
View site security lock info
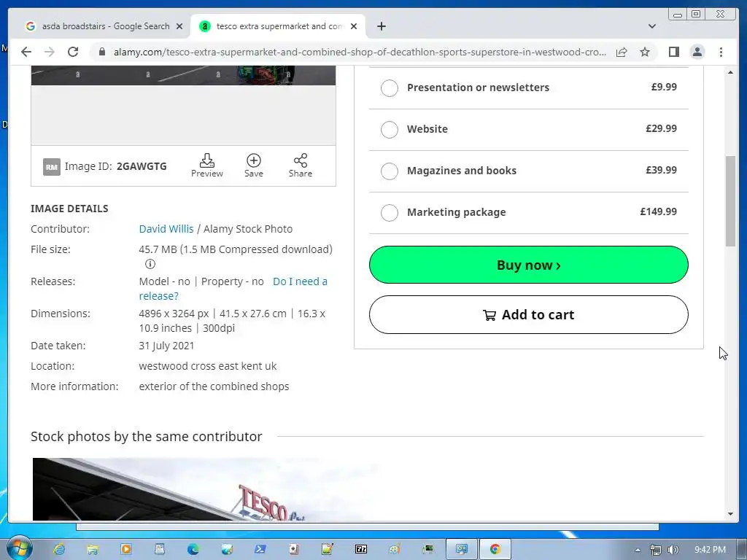click(102, 52)
